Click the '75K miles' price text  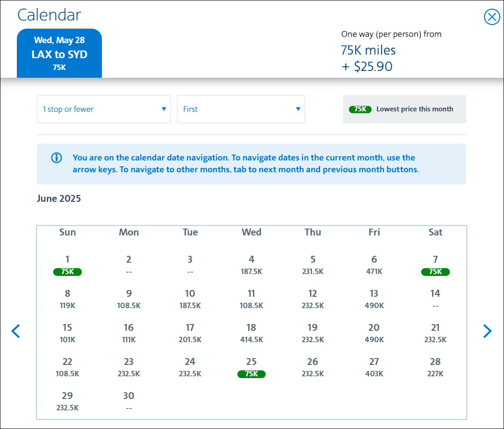coord(368,50)
